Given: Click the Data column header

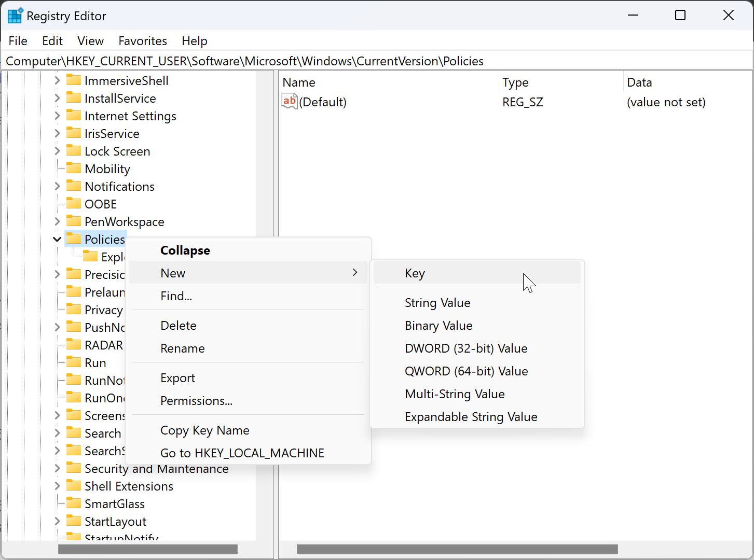Looking at the screenshot, I should pos(688,82).
